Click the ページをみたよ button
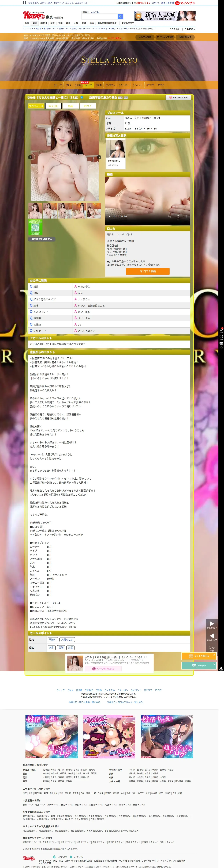The height and width of the screenshot is (868, 224). (103, 668)
